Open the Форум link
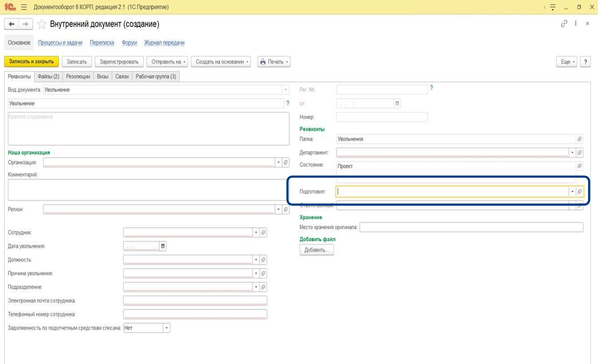The width and height of the screenshot is (598, 364). tap(129, 43)
